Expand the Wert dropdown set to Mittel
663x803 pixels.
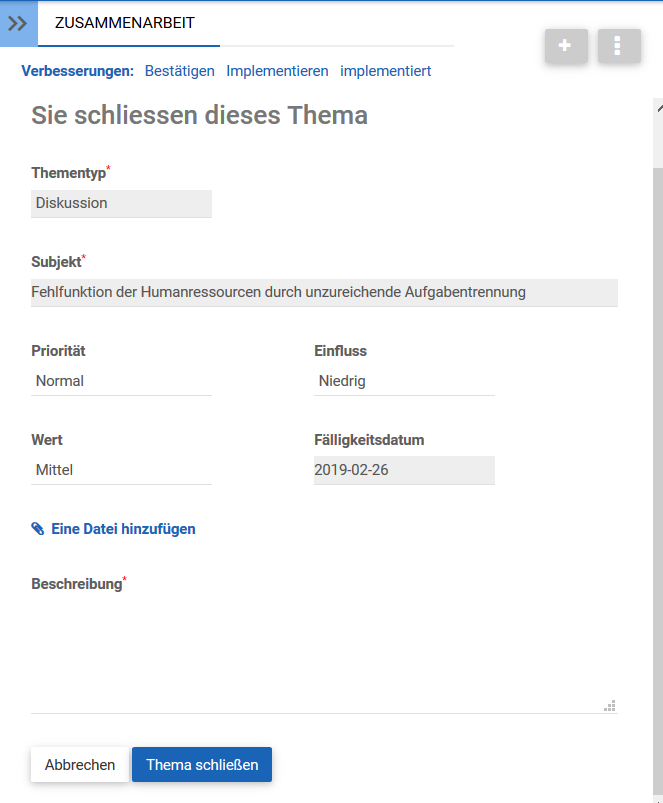coord(121,470)
